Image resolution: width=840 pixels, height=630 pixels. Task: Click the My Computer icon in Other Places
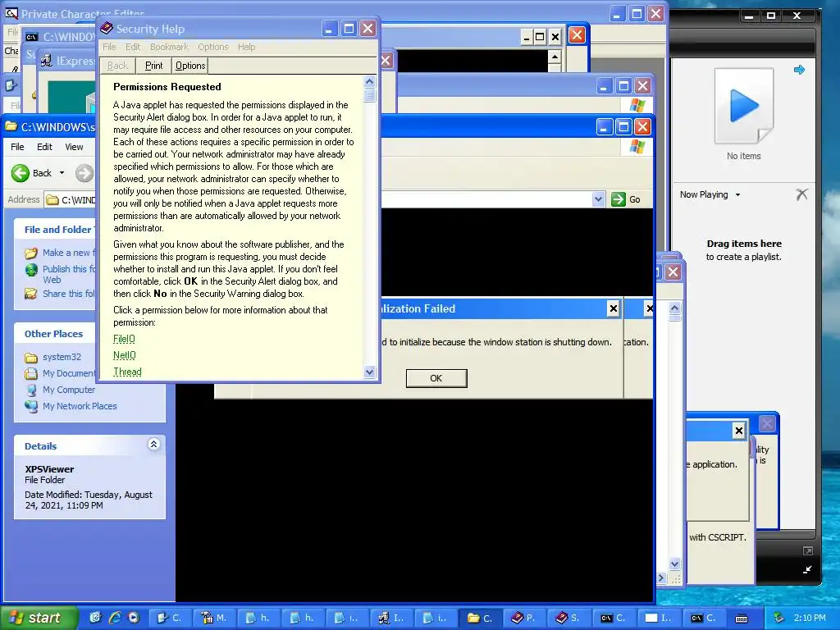(x=32, y=390)
